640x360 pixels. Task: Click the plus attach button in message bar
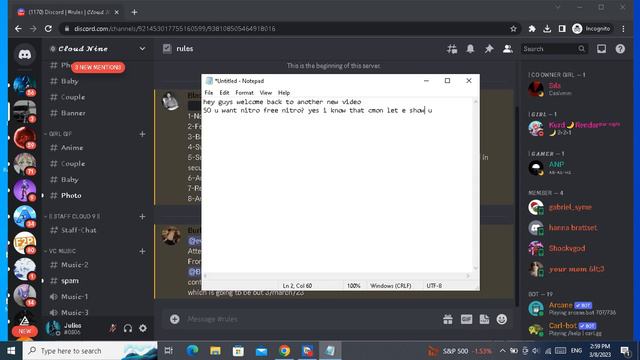175,319
